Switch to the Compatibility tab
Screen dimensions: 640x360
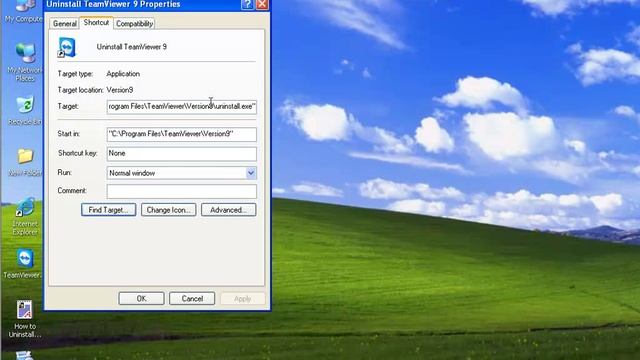134,24
